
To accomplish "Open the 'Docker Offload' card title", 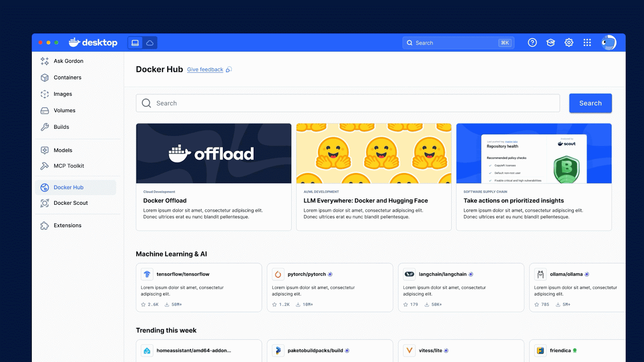I will click(x=165, y=201).
